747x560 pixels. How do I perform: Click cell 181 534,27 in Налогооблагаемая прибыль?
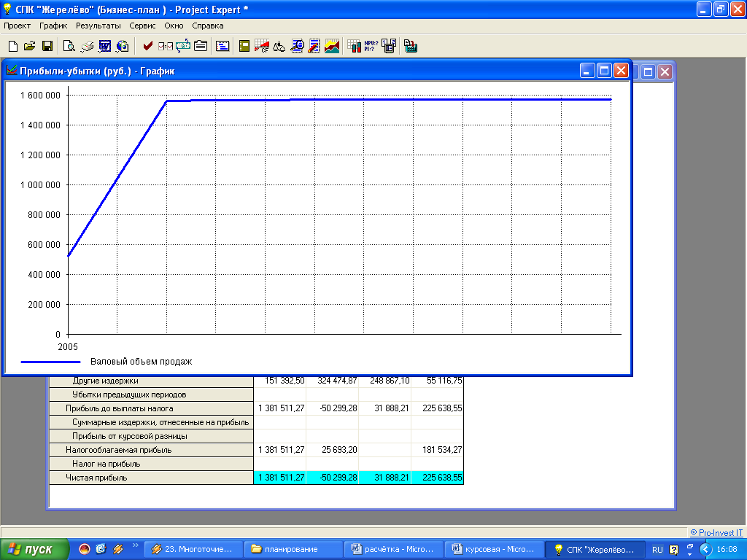click(438, 450)
